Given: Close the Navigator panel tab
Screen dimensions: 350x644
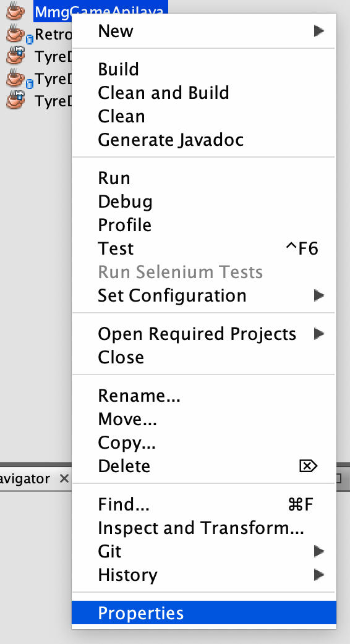Looking at the screenshot, I should [64, 478].
